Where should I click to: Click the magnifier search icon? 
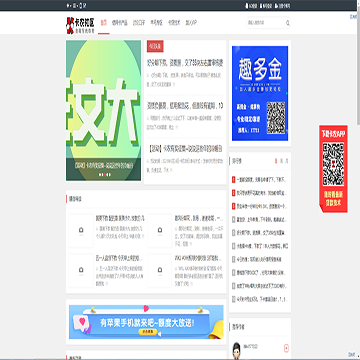287,23
